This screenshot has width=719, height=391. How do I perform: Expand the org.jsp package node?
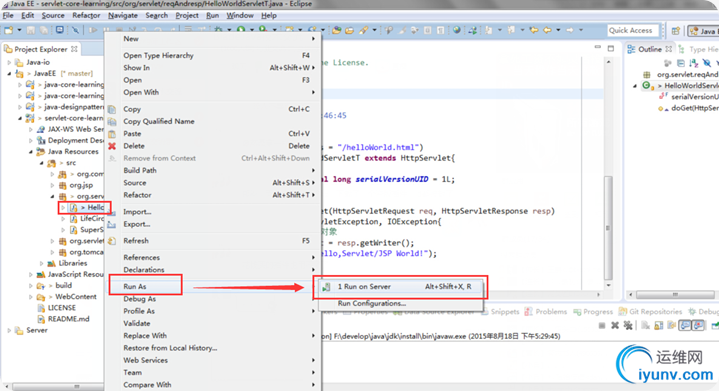(x=52, y=185)
